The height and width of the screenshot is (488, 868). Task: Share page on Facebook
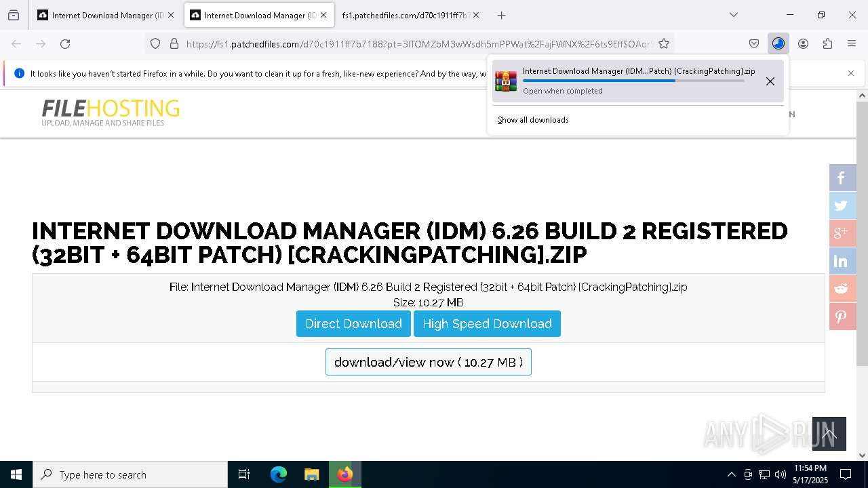point(842,178)
